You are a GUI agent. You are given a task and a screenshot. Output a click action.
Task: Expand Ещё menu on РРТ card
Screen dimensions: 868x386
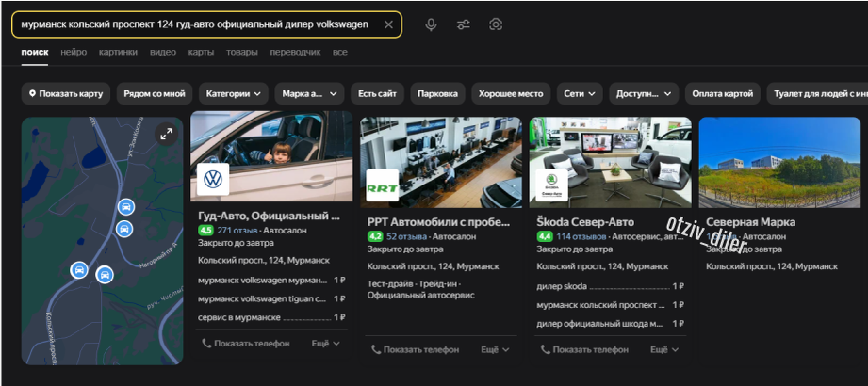point(495,349)
